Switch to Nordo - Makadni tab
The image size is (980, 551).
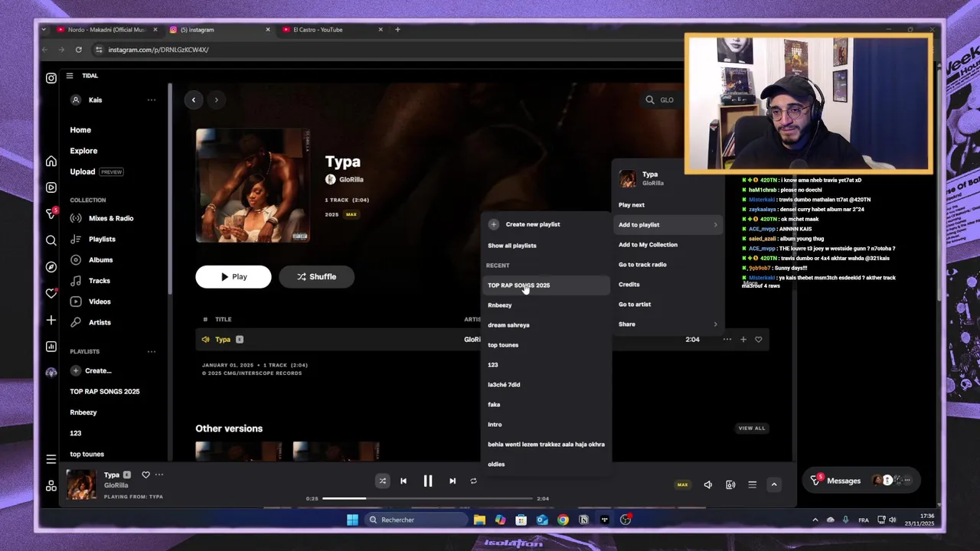106,29
